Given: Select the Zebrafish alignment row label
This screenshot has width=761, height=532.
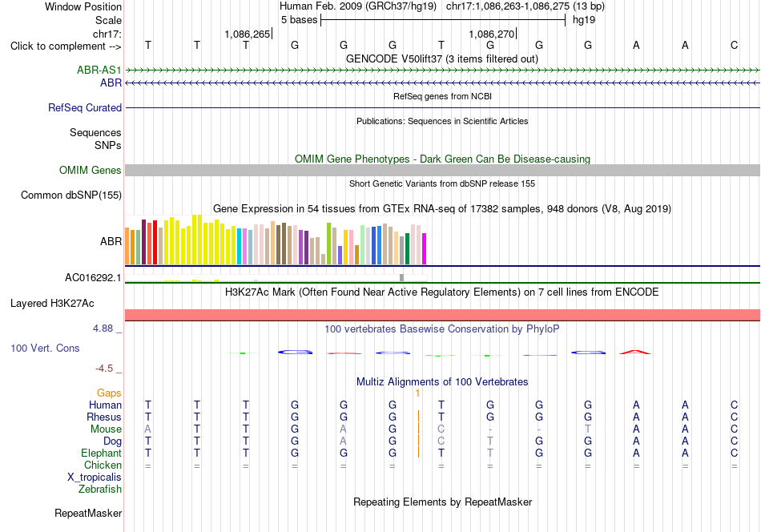Looking at the screenshot, I should pyautogui.click(x=100, y=489).
